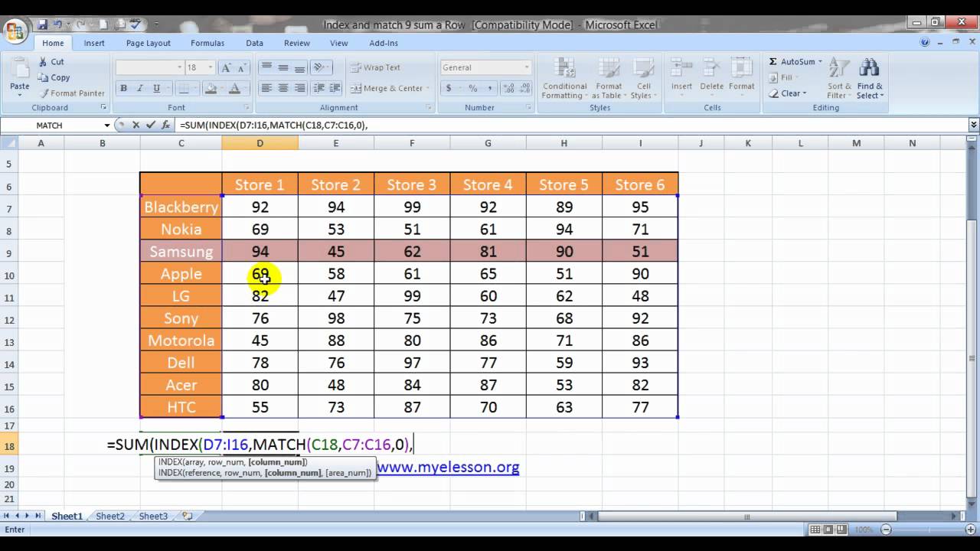Switch to Sheet3 tab
The width and height of the screenshot is (980, 551).
(x=153, y=516)
